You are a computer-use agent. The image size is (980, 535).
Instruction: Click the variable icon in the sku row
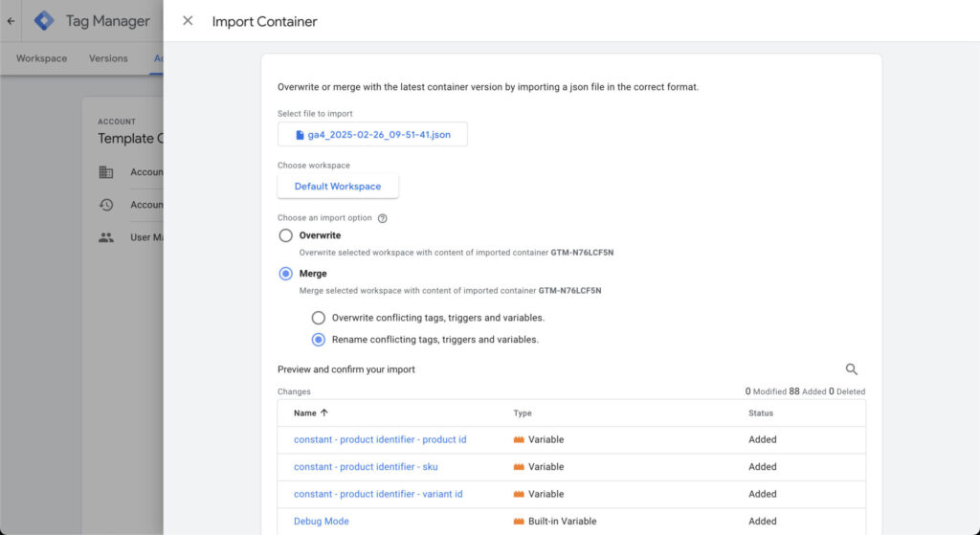coord(519,467)
